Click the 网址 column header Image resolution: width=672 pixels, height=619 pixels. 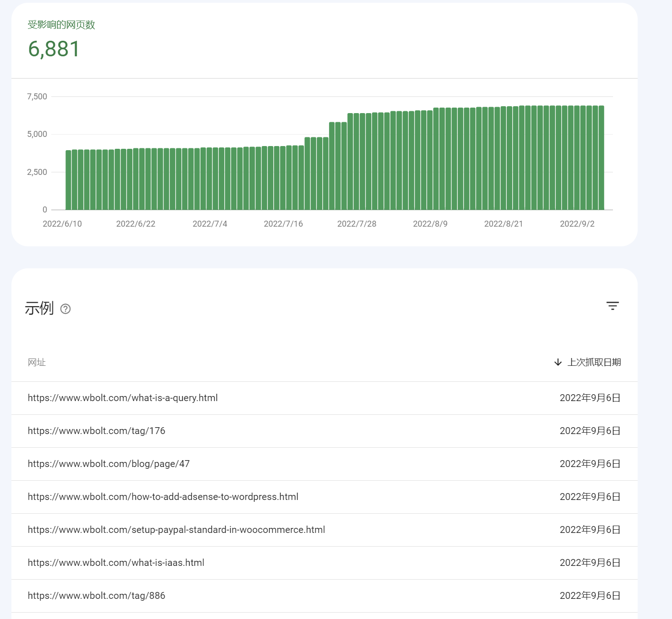coord(37,363)
